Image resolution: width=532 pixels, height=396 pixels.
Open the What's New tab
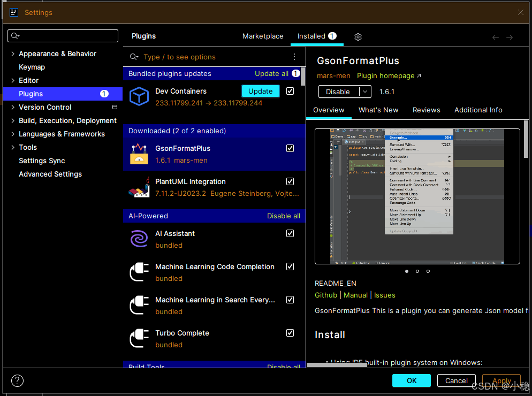(378, 110)
